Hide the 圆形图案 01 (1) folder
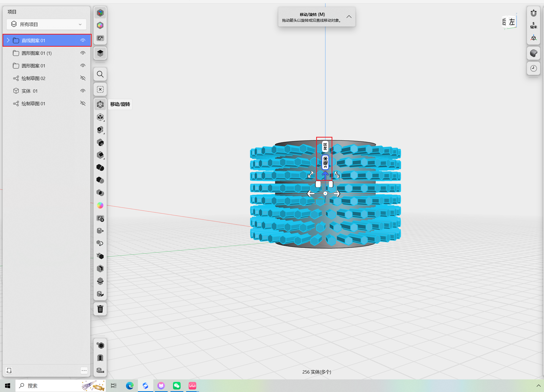 coord(83,53)
